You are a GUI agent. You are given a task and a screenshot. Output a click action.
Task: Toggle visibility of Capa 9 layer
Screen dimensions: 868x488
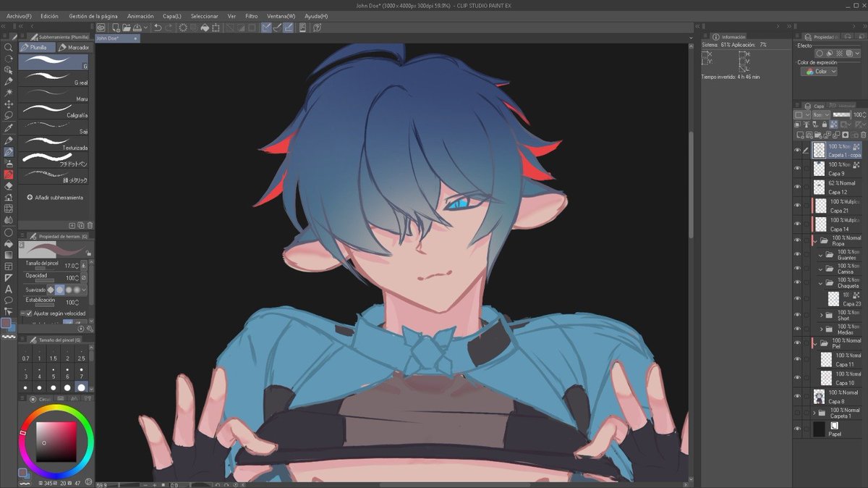798,168
